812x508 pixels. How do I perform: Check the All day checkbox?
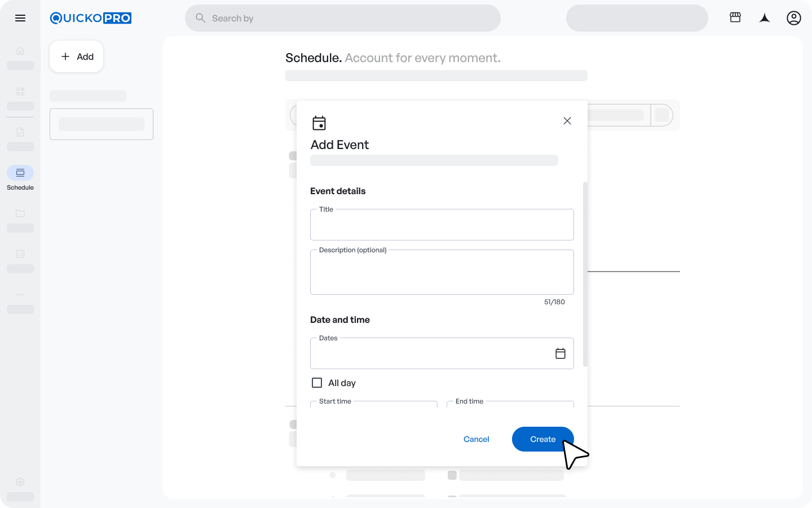click(x=317, y=383)
